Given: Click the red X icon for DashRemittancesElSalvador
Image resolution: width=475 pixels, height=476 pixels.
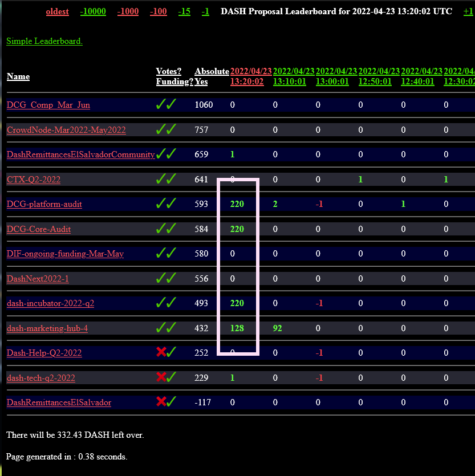Looking at the screenshot, I should [161, 402].
